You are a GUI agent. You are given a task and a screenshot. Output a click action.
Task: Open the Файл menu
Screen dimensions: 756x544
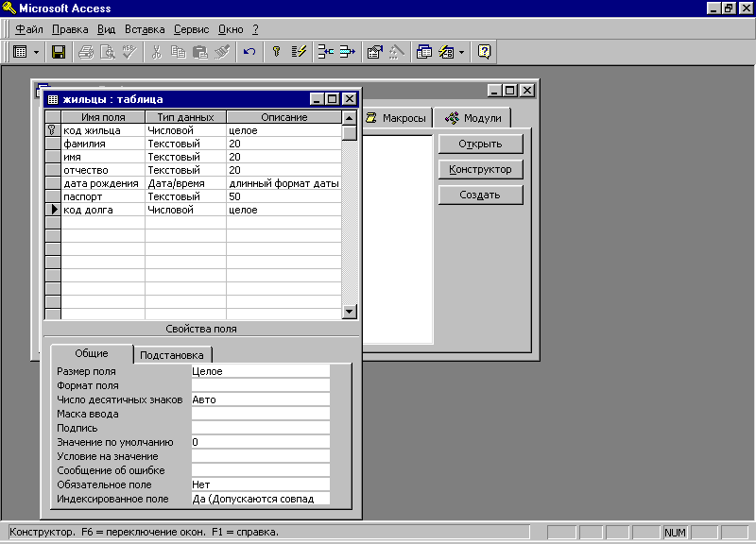29,29
